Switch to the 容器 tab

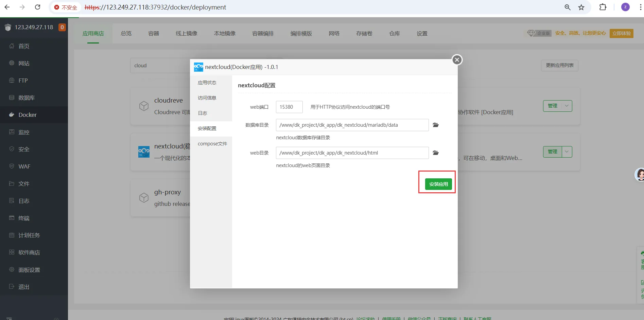pos(154,33)
